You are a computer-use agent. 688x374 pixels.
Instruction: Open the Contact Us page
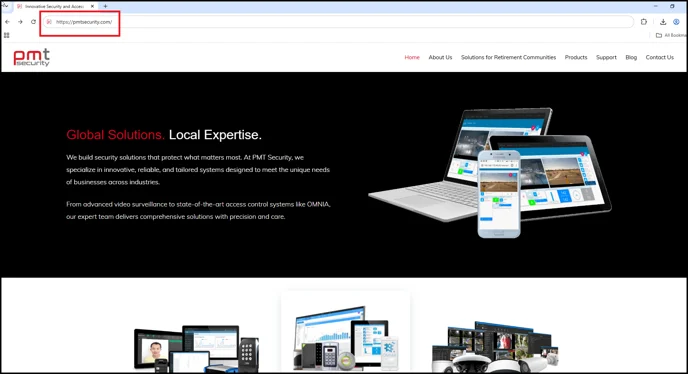pyautogui.click(x=659, y=58)
